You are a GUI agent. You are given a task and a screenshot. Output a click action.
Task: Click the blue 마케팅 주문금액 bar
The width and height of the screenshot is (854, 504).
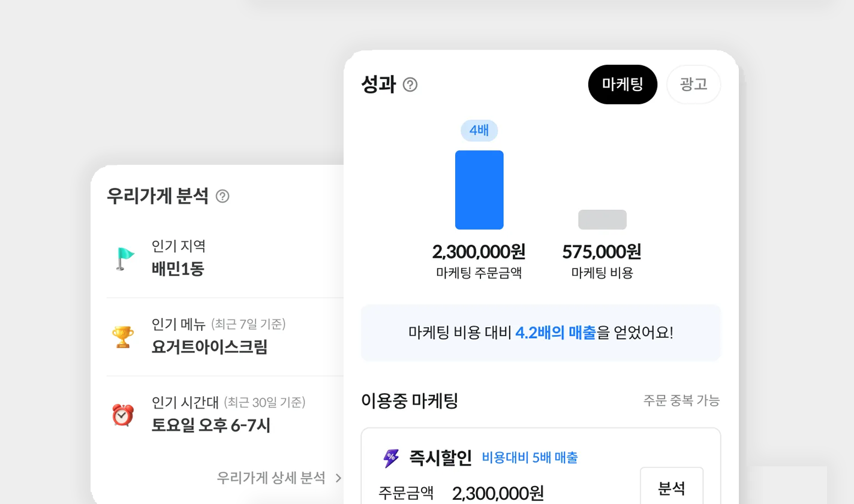(x=479, y=190)
